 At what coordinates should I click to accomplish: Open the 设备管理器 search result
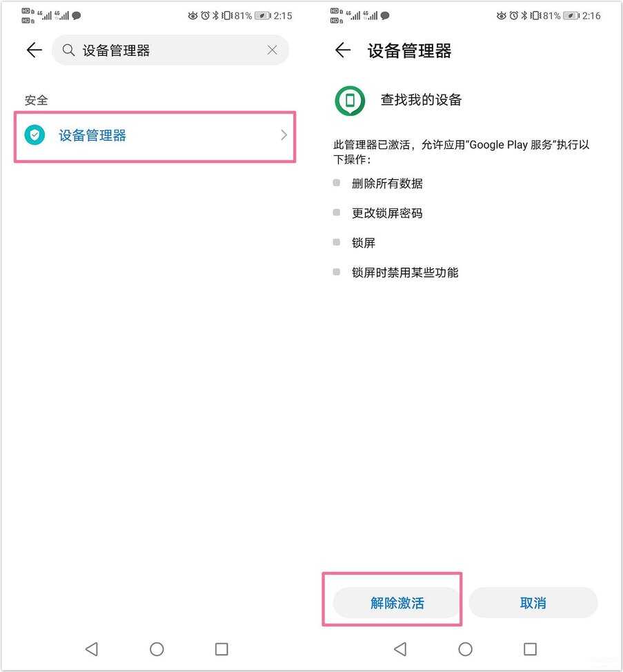(x=155, y=137)
